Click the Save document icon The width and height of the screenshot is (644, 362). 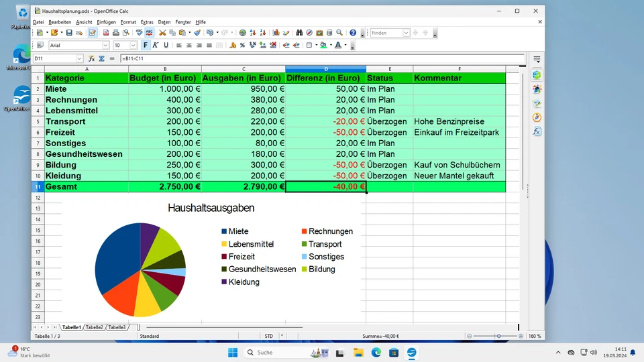pyautogui.click(x=69, y=33)
